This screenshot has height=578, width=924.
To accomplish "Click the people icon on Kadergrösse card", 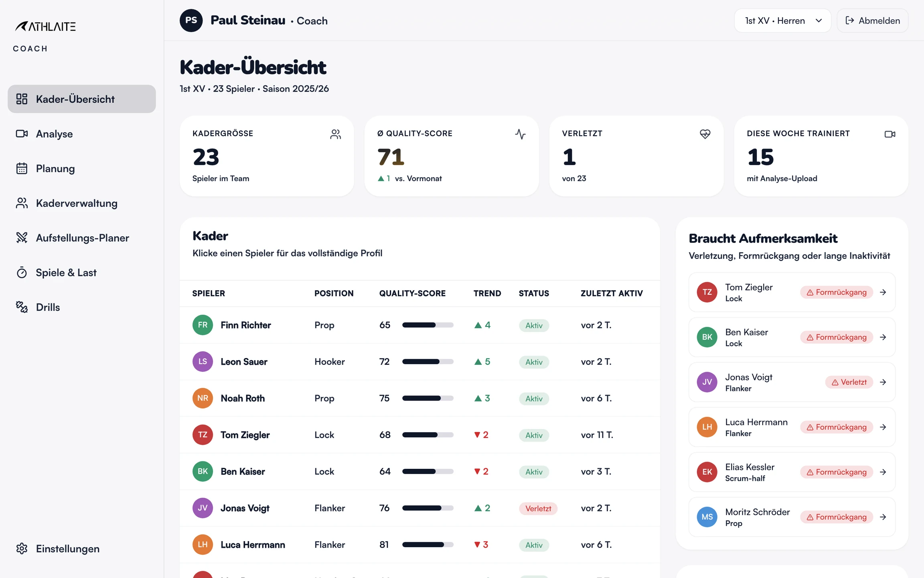I will pyautogui.click(x=336, y=134).
